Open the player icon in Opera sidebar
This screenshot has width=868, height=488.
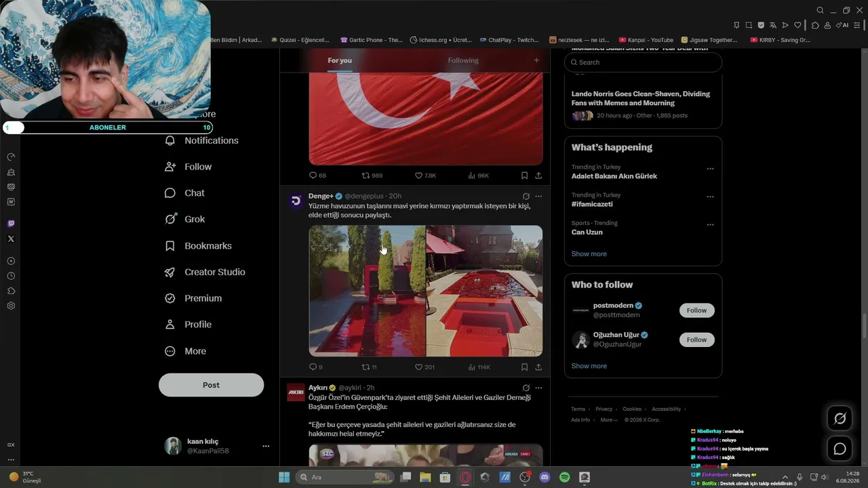pos(11,261)
